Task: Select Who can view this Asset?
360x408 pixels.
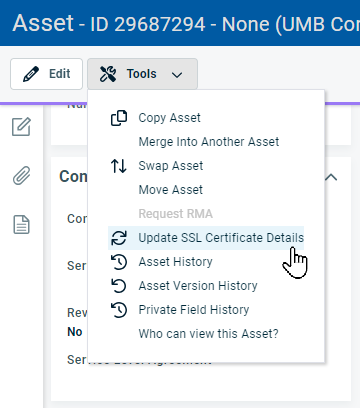Action: (x=208, y=334)
